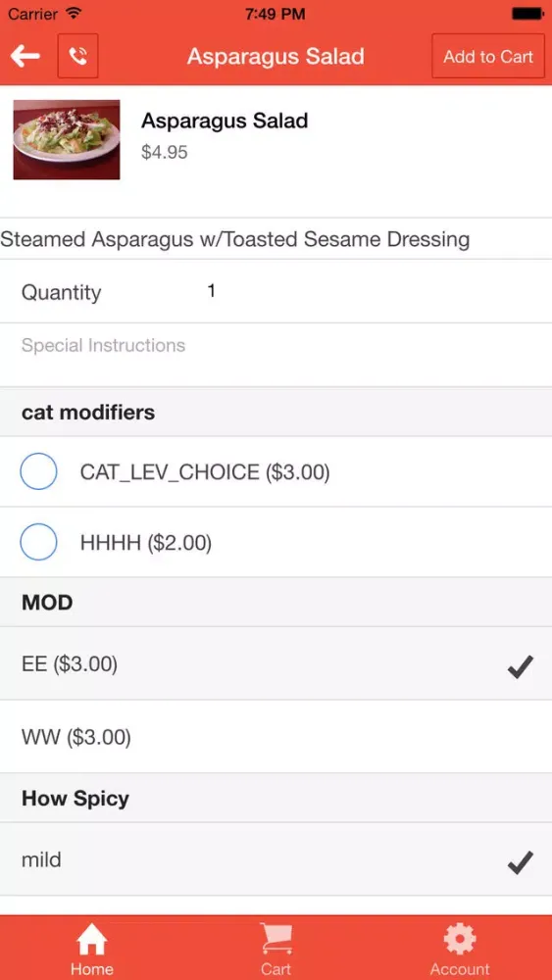Open the Account gear icon
Image resolution: width=552 pixels, height=980 pixels.
tap(460, 940)
